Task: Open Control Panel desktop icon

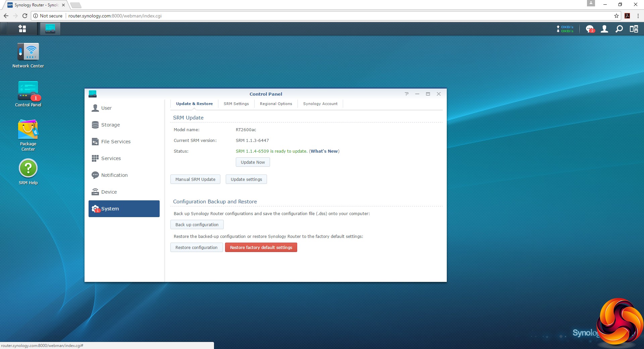Action: (28, 94)
